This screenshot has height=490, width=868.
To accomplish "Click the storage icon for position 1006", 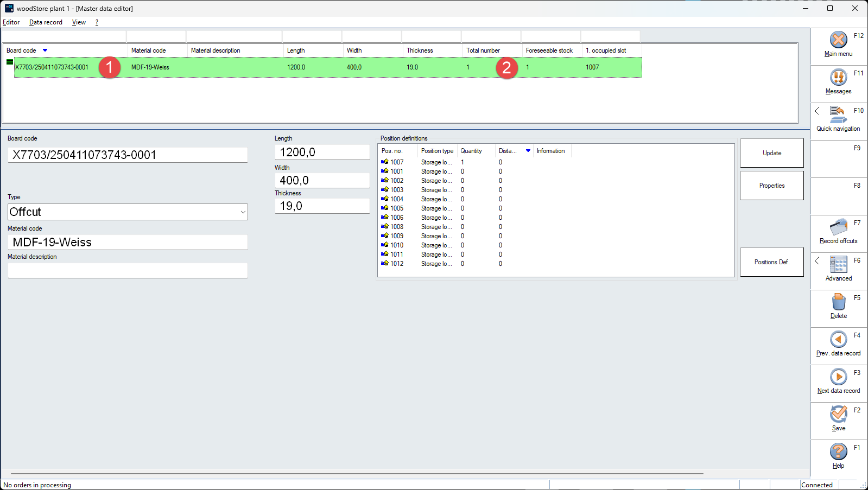I will [385, 217].
